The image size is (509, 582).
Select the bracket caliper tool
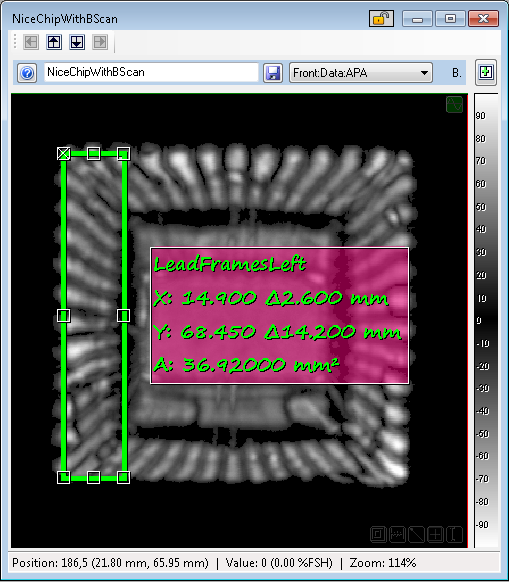(454, 534)
